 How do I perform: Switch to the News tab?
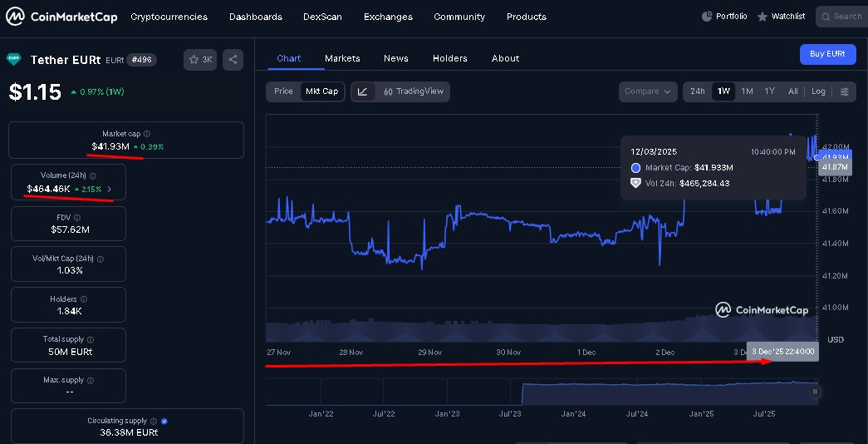pos(396,59)
